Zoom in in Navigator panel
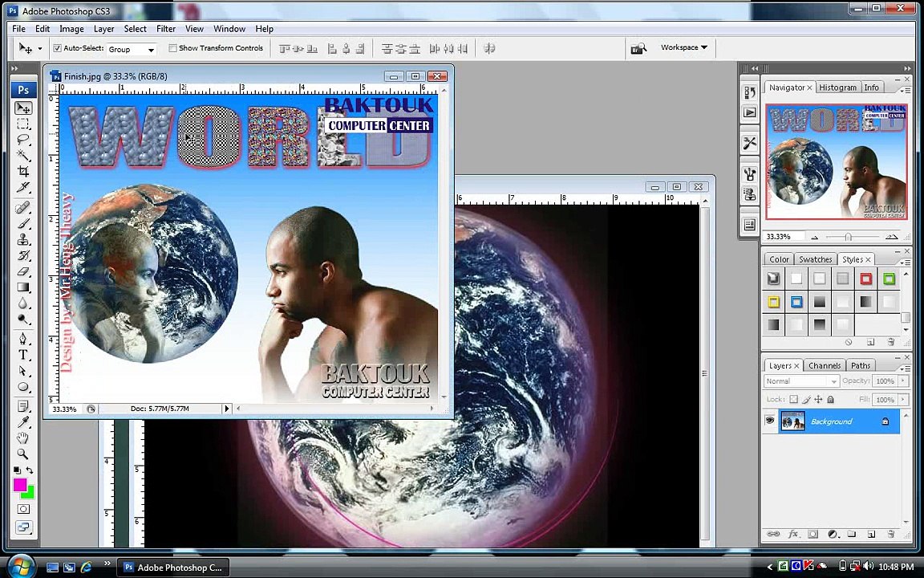 tap(892, 237)
